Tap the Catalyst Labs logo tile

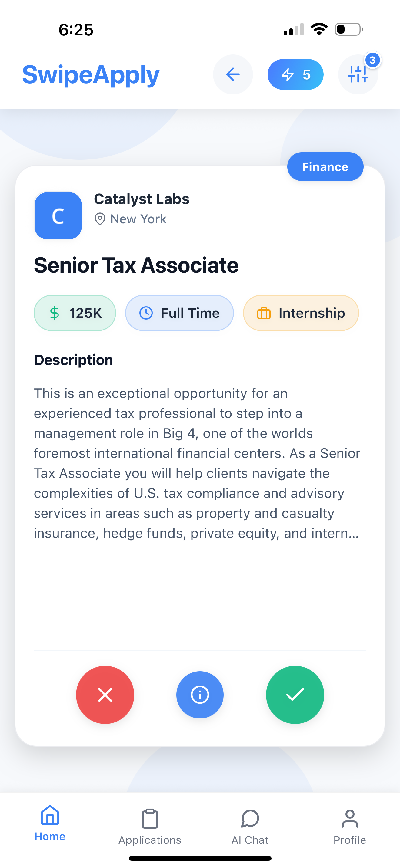click(x=58, y=216)
